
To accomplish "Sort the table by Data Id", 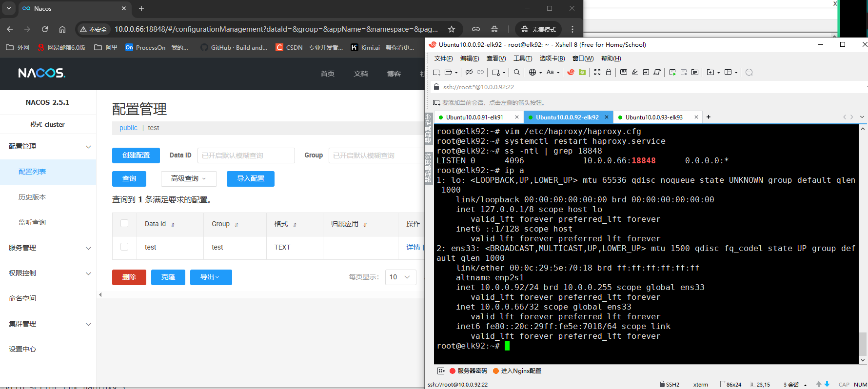I will coord(173,225).
